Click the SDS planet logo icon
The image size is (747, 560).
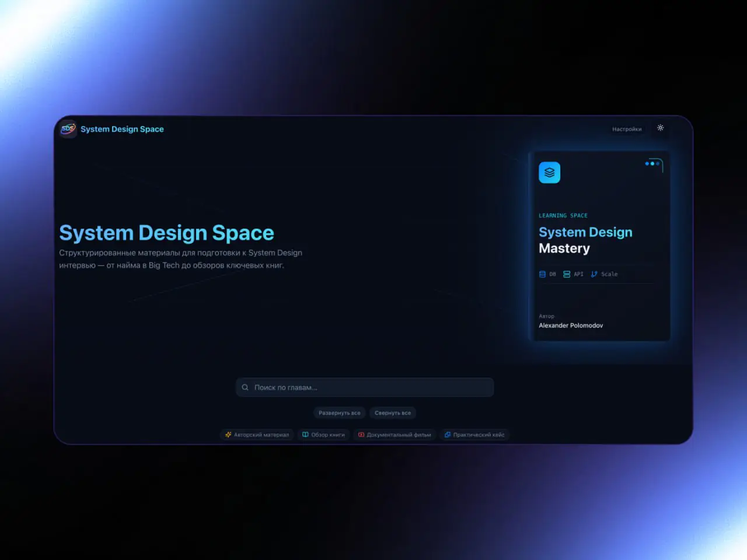68,129
